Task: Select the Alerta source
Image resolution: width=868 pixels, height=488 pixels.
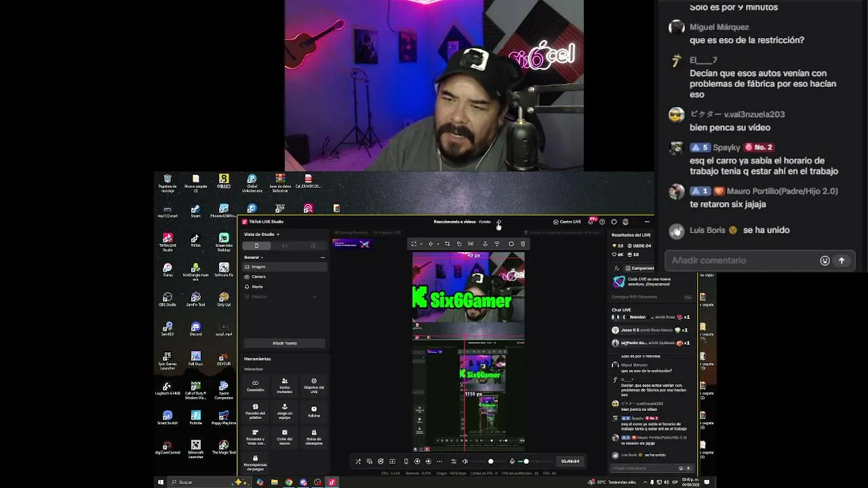Action: 285,287
